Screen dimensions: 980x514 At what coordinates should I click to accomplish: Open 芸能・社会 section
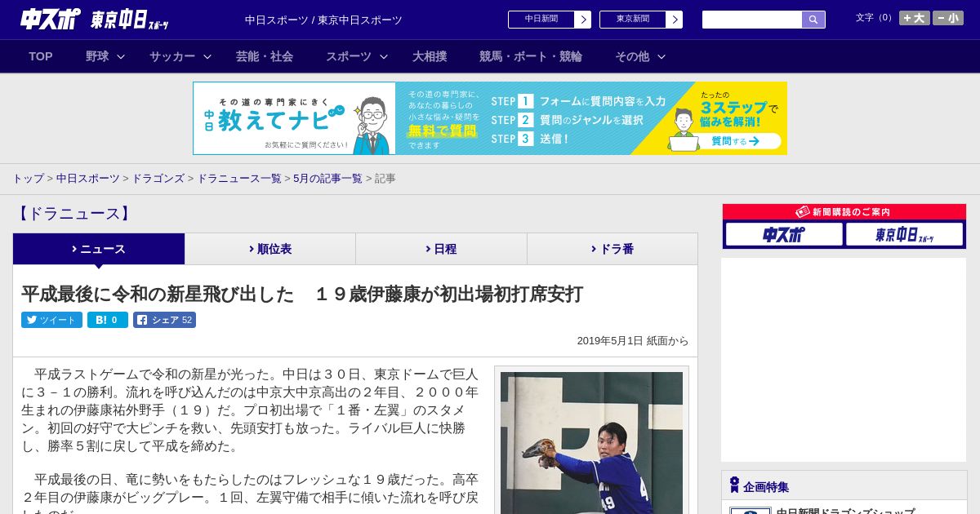pyautogui.click(x=265, y=56)
